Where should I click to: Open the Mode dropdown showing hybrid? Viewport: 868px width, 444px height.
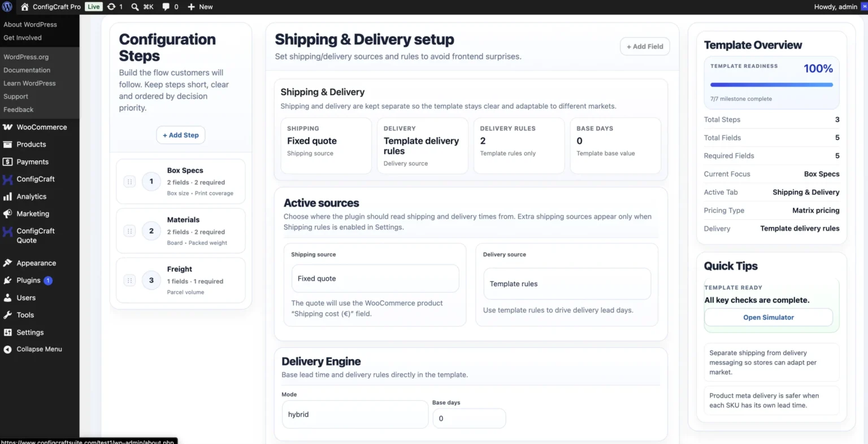click(x=355, y=415)
